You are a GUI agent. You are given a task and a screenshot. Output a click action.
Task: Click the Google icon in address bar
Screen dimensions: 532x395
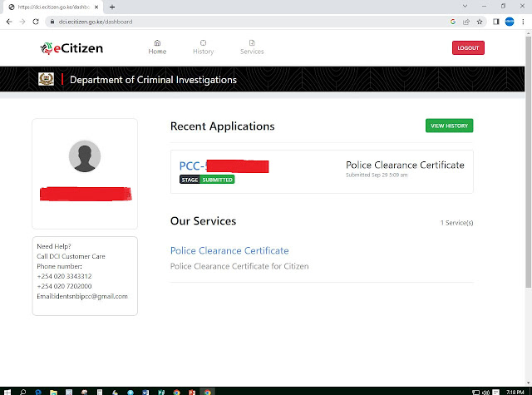[x=453, y=22]
